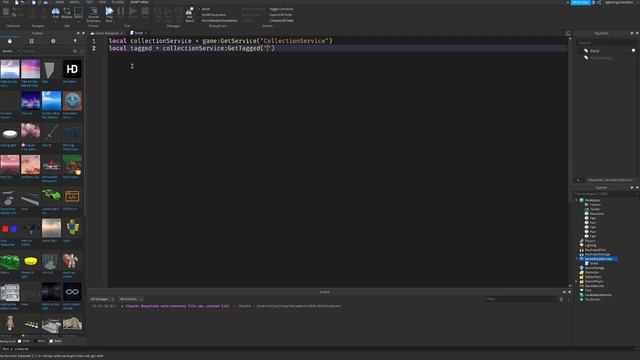Select Black background radio in Toolbox

click(x=35, y=341)
